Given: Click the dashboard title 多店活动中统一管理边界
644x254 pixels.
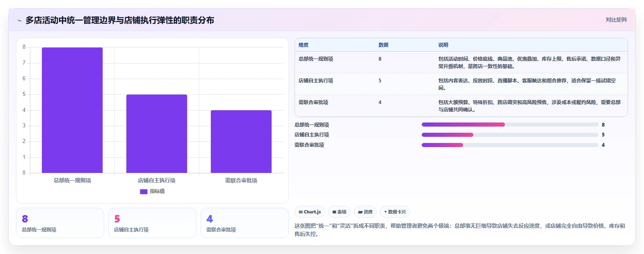Looking at the screenshot, I should tap(120, 20).
